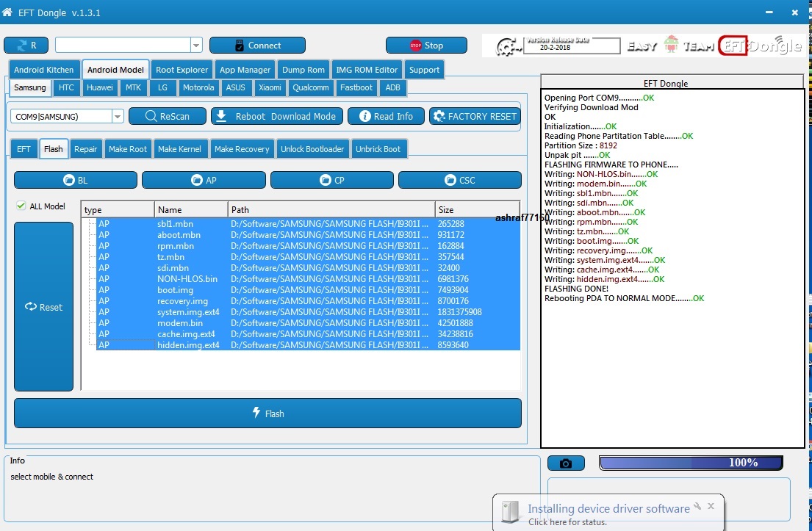Open the IMG ROM Editor tab
This screenshot has height=531, width=812.
click(x=367, y=70)
